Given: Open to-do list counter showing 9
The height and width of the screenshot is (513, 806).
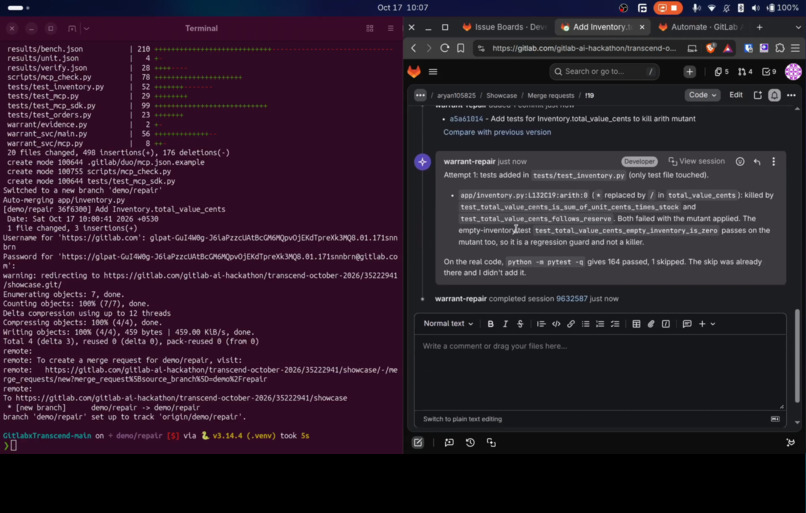Looking at the screenshot, I should point(769,71).
